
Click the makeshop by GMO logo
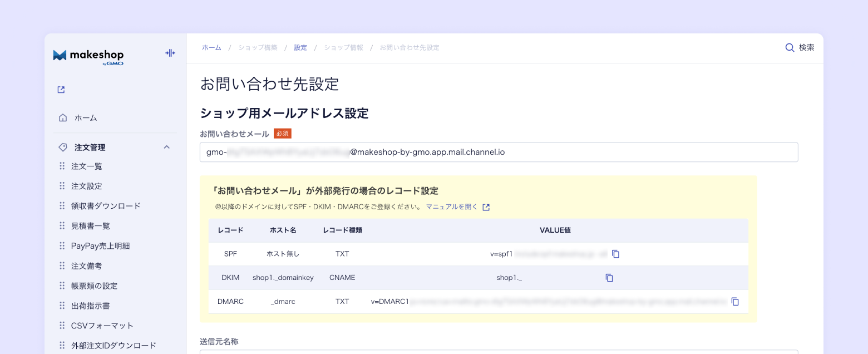click(x=88, y=57)
